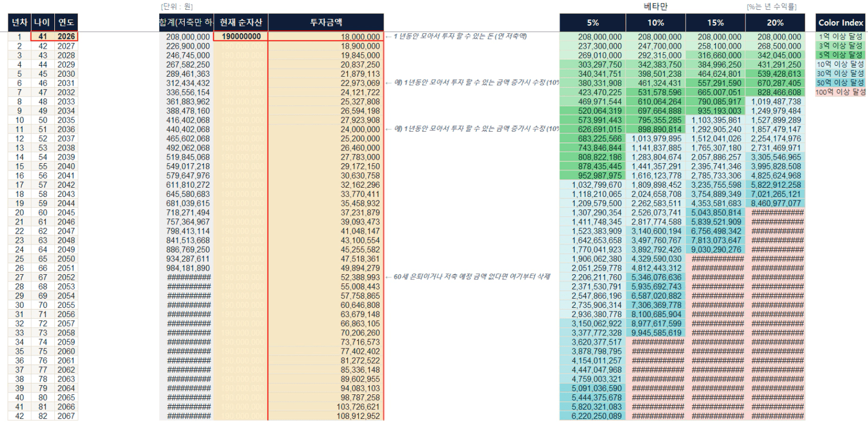This screenshot has height=439, width=868.
Task: Click the 10% return column header
Action: point(655,22)
